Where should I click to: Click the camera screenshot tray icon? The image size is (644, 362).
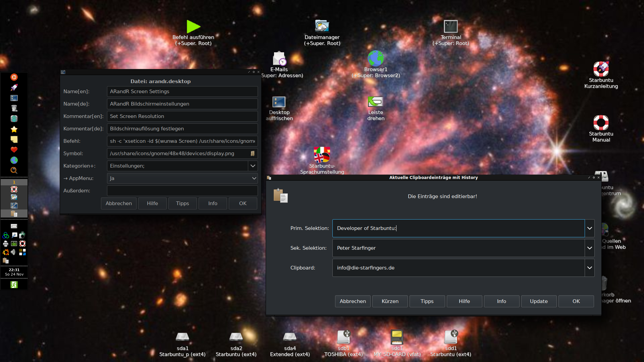pos(22,235)
